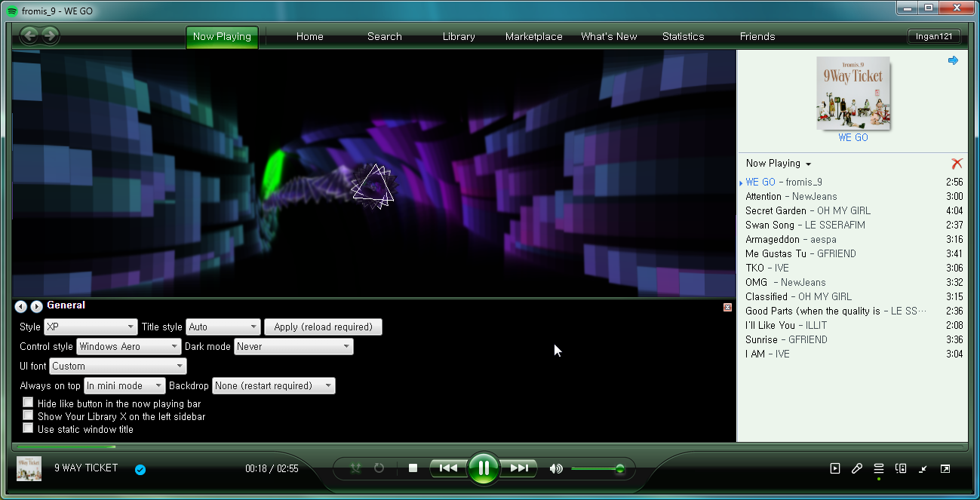The height and width of the screenshot is (500, 980).
Task: Open the Backdrop dropdown
Action: coord(274,386)
